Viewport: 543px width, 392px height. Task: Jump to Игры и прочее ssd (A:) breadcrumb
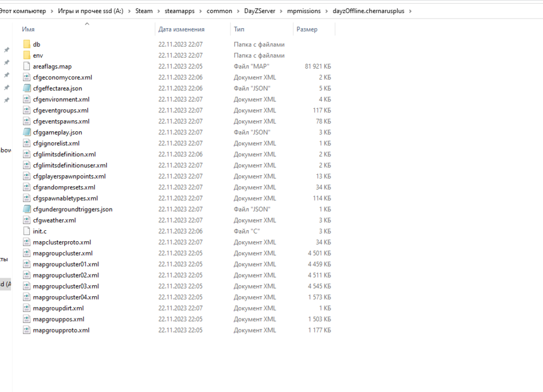91,11
